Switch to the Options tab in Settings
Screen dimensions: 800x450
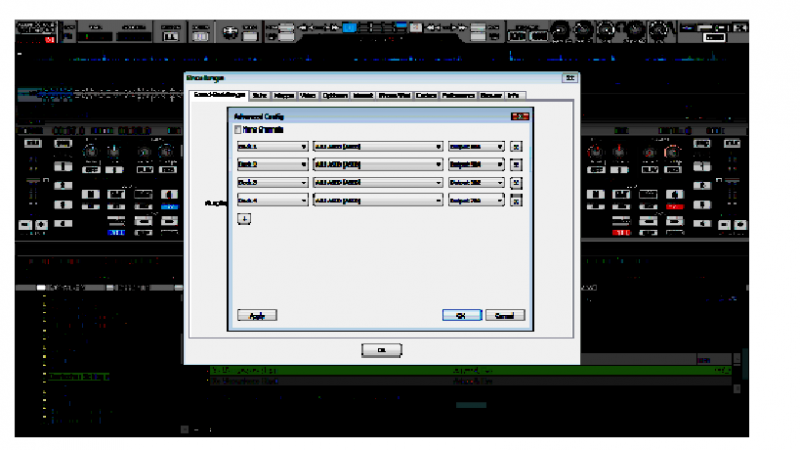coord(335,95)
